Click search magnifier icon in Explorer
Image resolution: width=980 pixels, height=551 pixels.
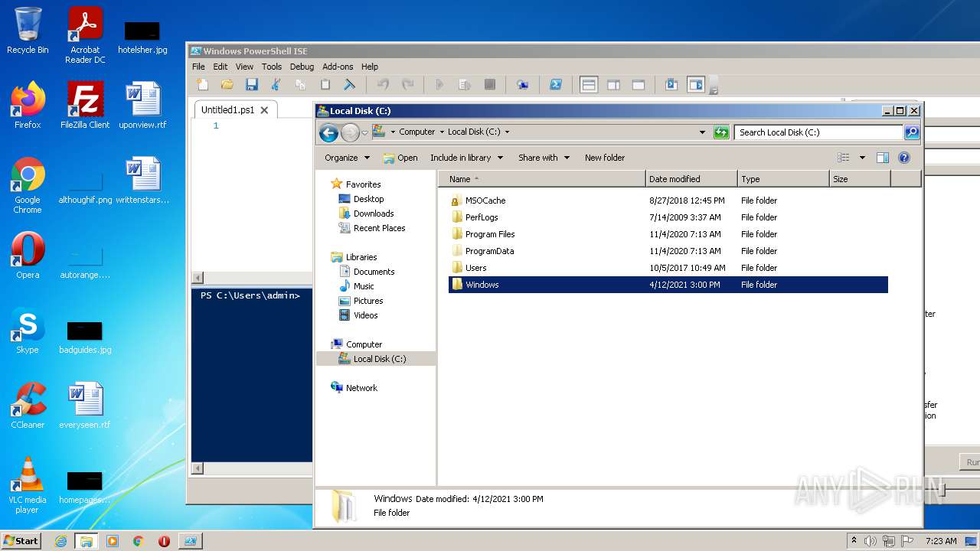pos(911,132)
